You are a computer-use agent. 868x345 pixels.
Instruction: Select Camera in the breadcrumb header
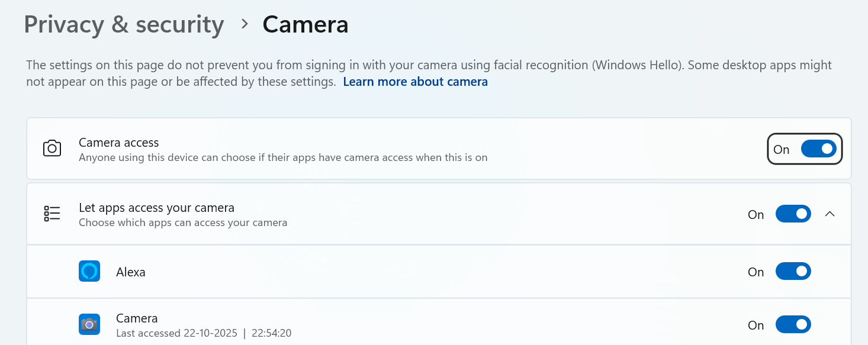pos(305,24)
